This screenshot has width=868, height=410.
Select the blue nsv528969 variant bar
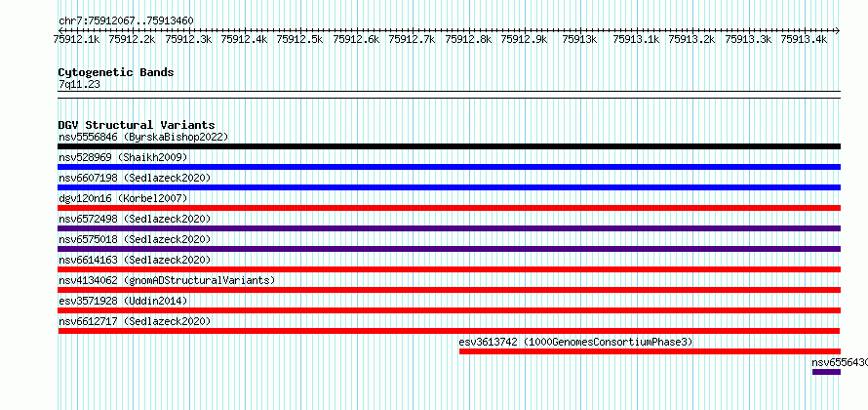pyautogui.click(x=450, y=167)
